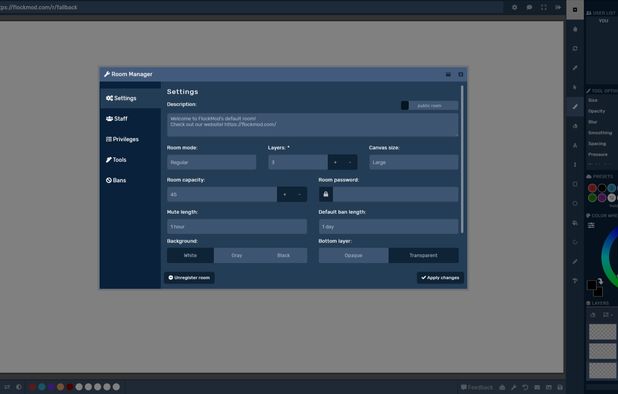Open the Feedback link in bottom bar

click(477, 387)
